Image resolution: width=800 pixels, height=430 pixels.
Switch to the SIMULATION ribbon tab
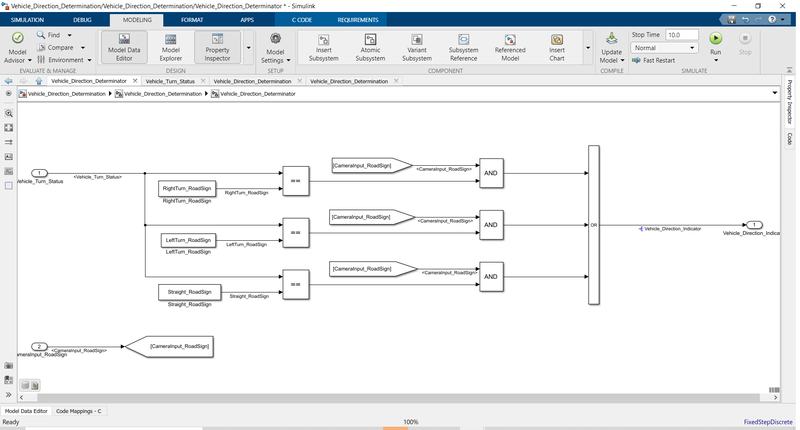pos(28,19)
